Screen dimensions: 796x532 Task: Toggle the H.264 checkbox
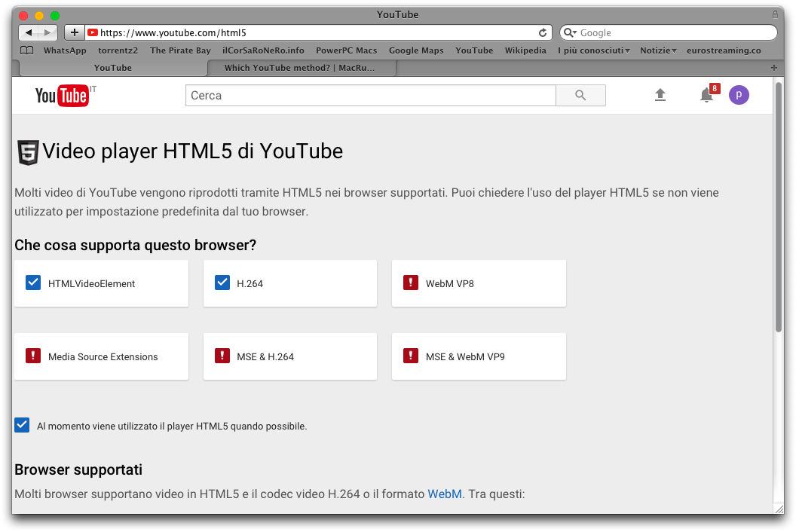tap(222, 283)
